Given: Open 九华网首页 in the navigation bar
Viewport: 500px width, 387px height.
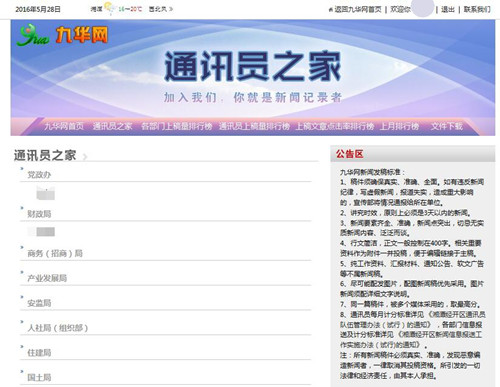Looking at the screenshot, I should (x=64, y=126).
